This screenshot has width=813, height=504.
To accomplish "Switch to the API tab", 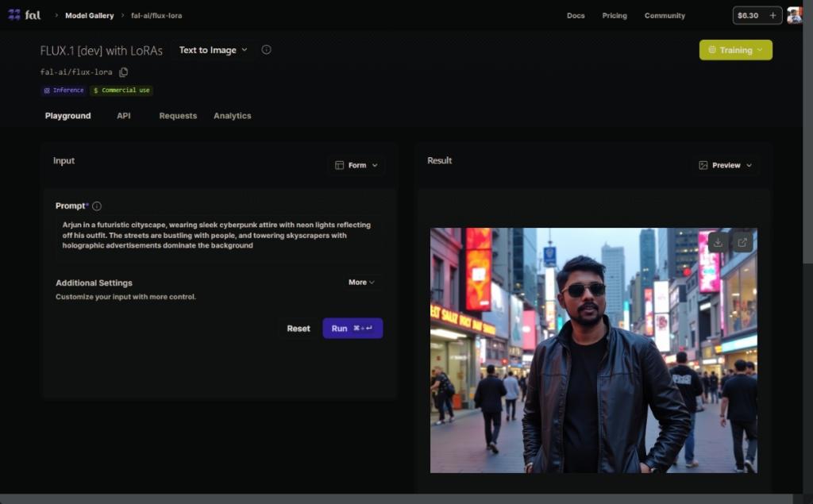I will click(x=124, y=116).
